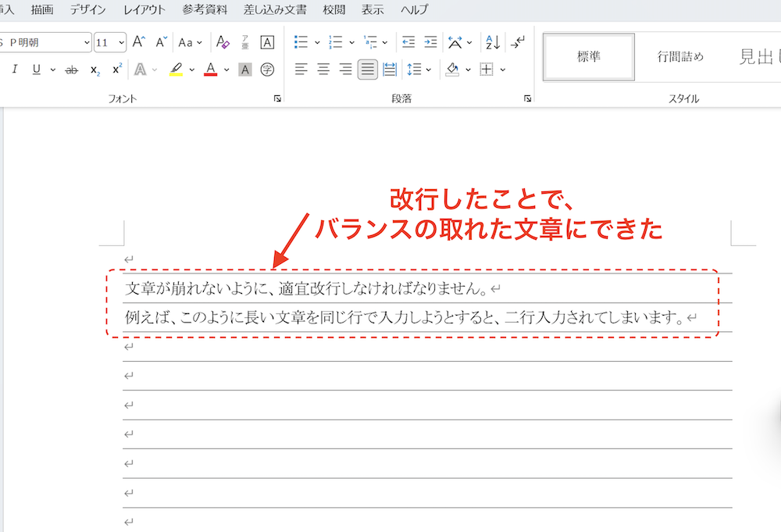
Task: Open the デザイン tab
Action: 87,9
